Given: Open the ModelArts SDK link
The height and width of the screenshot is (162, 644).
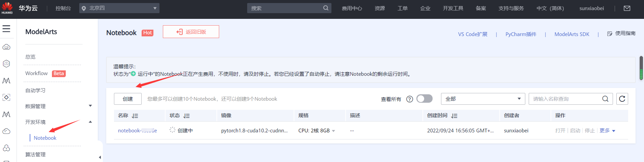Looking at the screenshot, I should [572, 34].
